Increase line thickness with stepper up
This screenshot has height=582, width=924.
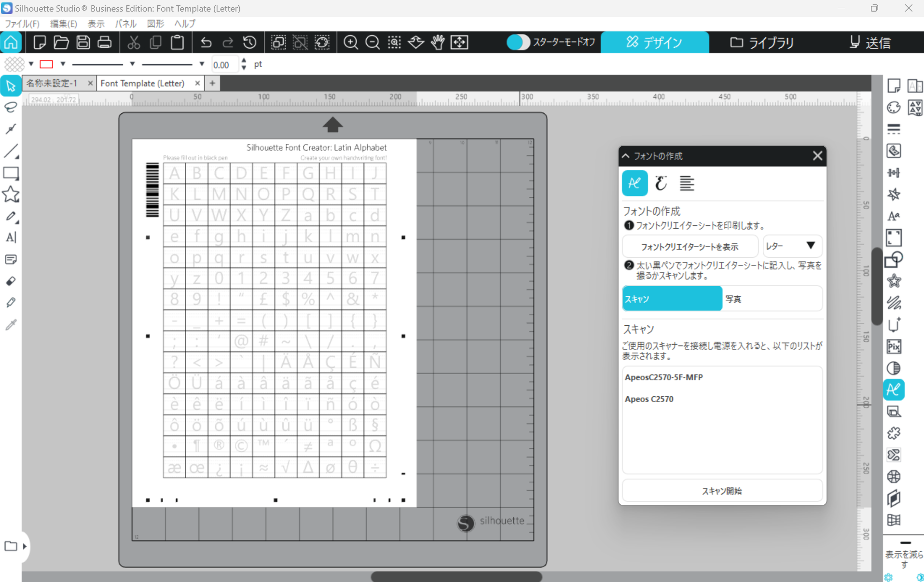(244, 61)
